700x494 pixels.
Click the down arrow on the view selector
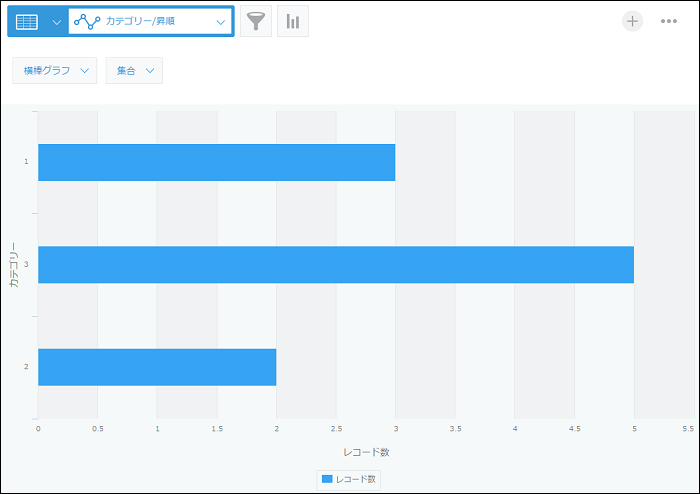pos(221,22)
